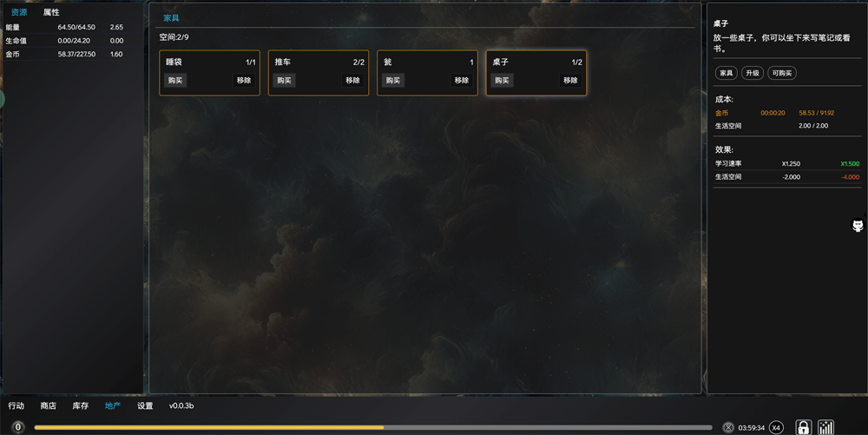
Task: Select the 瓮 furniture card
Action: pyautogui.click(x=427, y=73)
